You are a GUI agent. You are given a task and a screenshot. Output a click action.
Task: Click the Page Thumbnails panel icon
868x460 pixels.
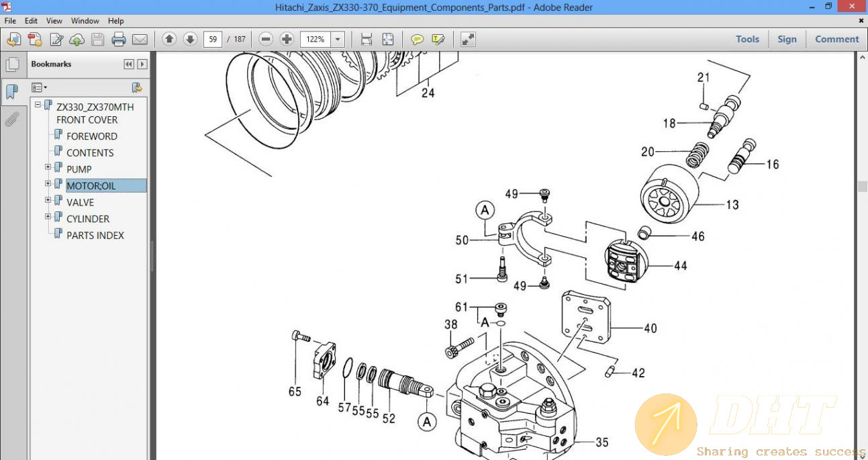coord(11,64)
